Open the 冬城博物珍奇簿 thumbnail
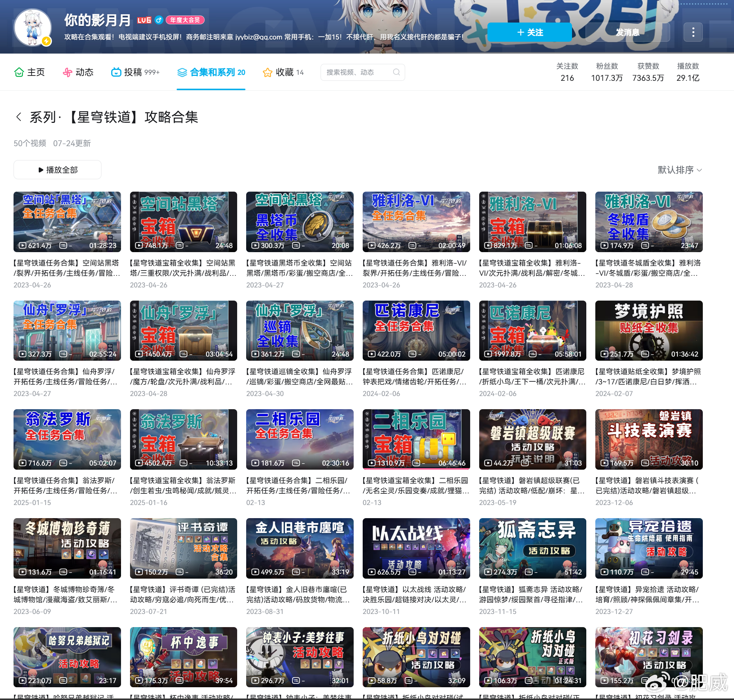Screen dimensions: 734x700 (67, 548)
